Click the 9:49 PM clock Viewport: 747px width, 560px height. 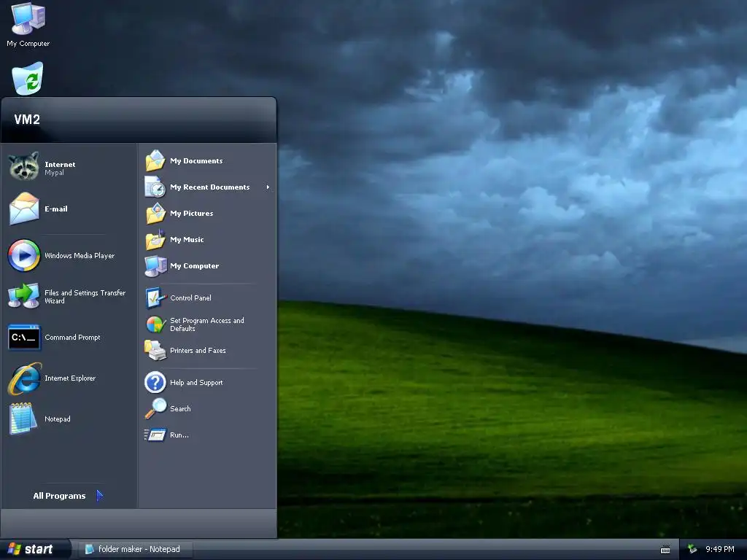tap(720, 550)
